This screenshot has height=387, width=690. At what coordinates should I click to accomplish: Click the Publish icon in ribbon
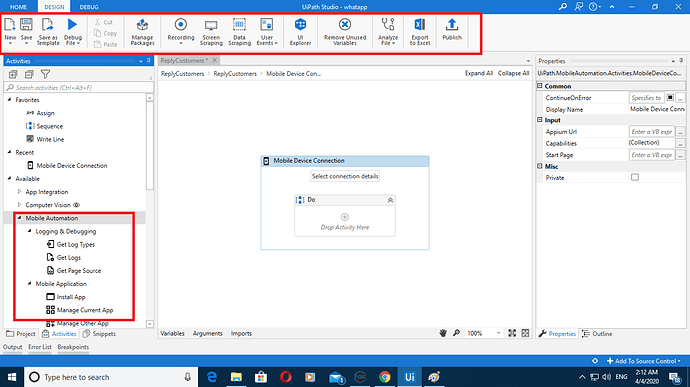[452, 29]
